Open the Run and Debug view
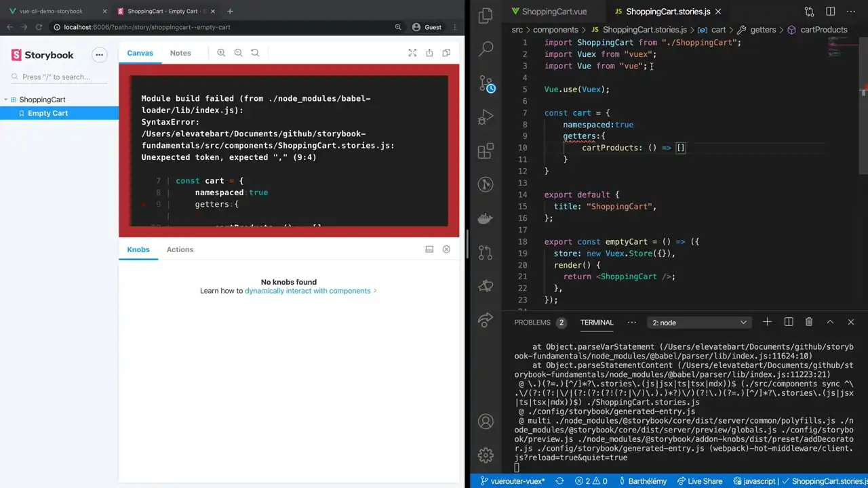Viewport: 868px width, 488px height. (x=486, y=117)
